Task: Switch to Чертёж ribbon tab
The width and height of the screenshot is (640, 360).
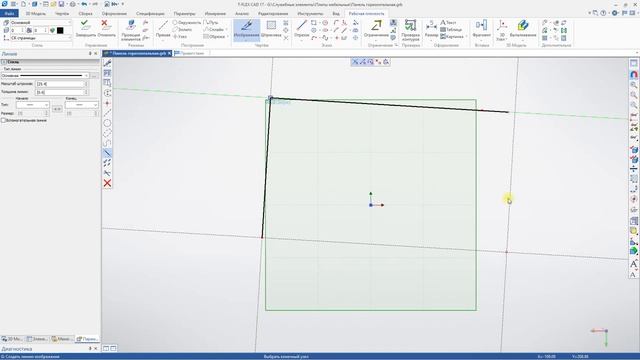Action: point(62,13)
